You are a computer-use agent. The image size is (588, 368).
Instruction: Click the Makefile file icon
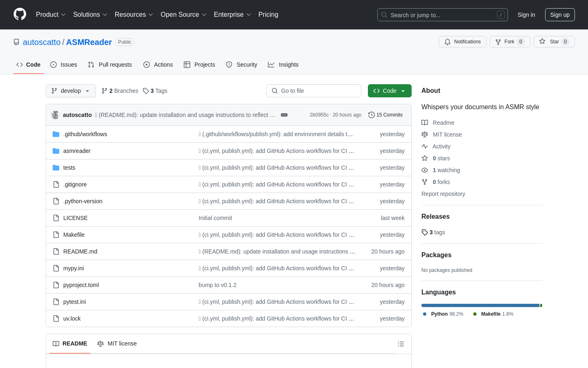(56, 235)
